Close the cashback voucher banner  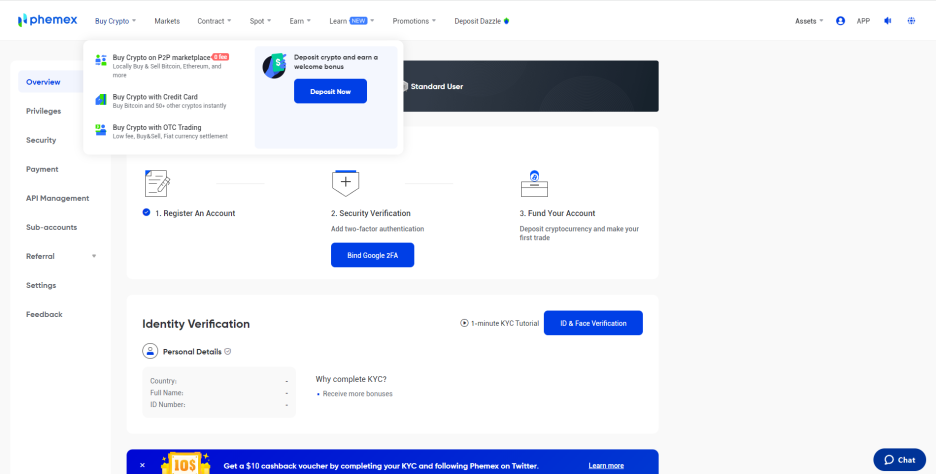pyautogui.click(x=142, y=465)
